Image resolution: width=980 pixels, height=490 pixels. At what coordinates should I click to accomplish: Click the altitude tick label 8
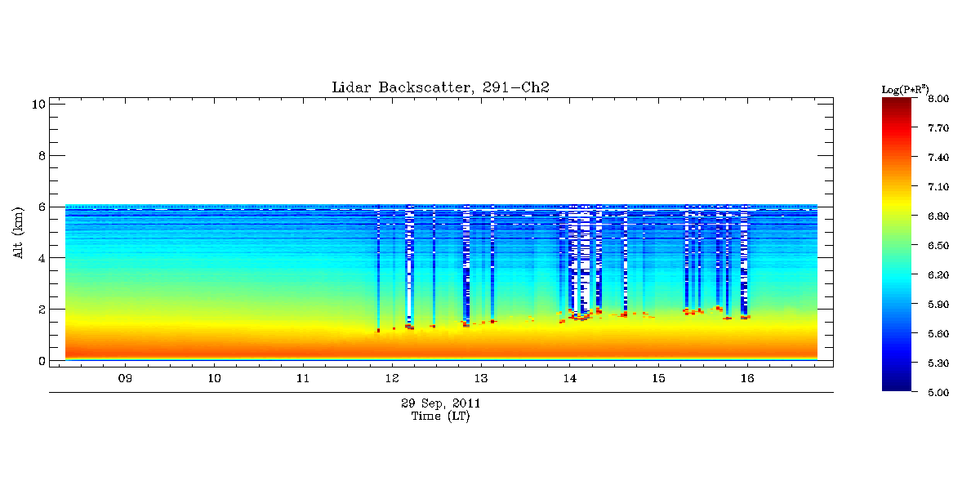[41, 155]
